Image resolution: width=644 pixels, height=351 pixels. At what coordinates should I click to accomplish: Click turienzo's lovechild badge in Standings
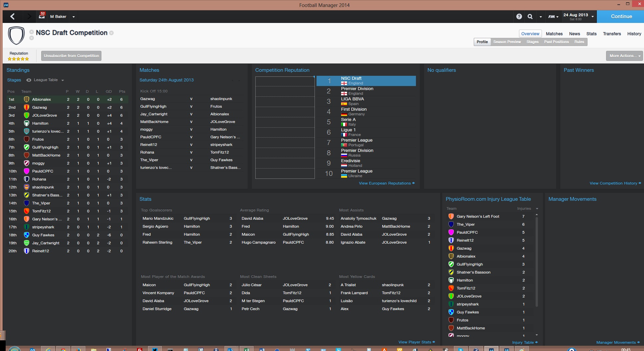pyautogui.click(x=27, y=131)
